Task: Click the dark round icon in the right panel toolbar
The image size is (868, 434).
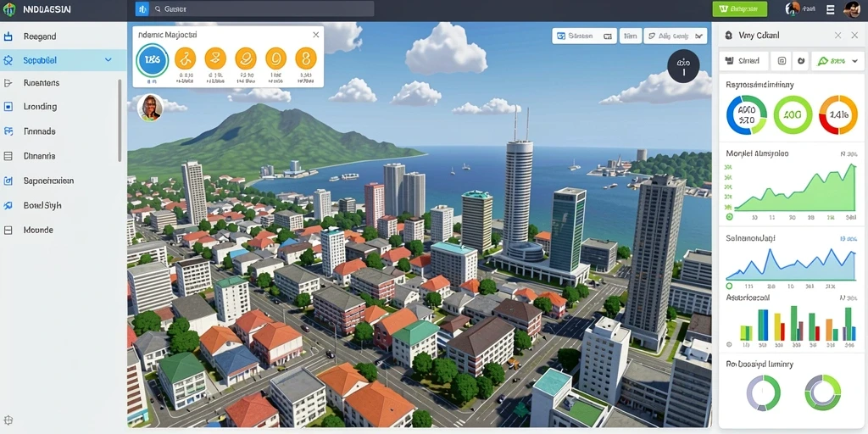Action: coord(800,61)
